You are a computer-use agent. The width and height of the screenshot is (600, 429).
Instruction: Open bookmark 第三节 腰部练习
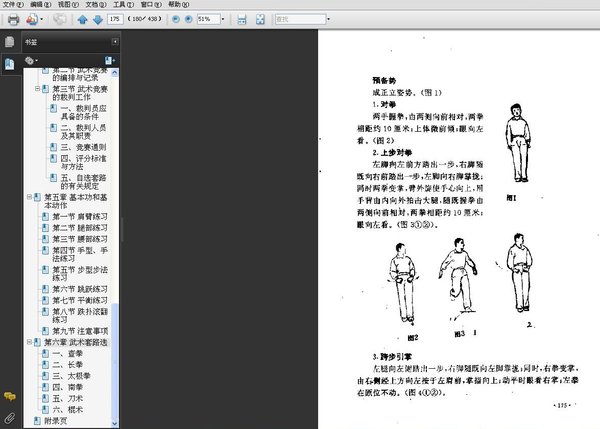tap(80, 239)
